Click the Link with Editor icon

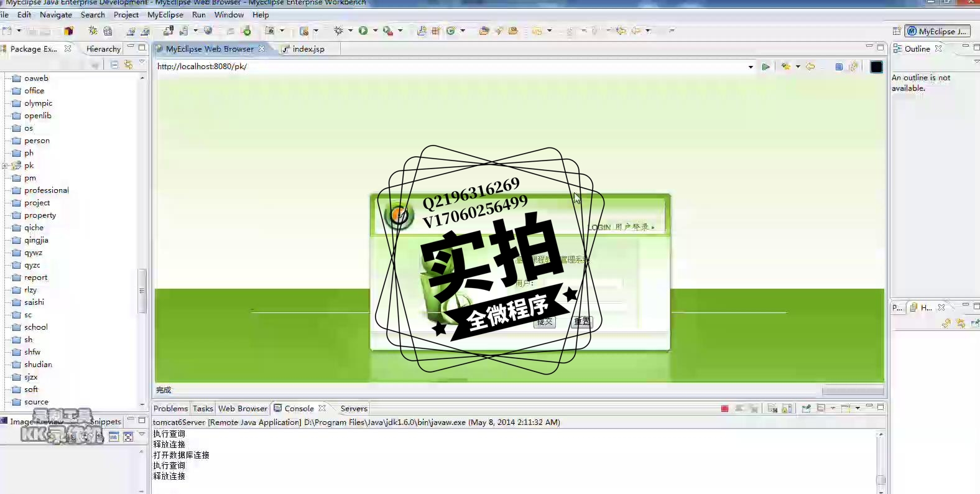128,64
